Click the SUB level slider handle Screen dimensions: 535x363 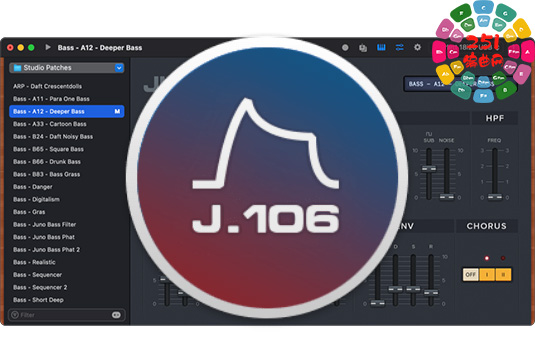(429, 169)
